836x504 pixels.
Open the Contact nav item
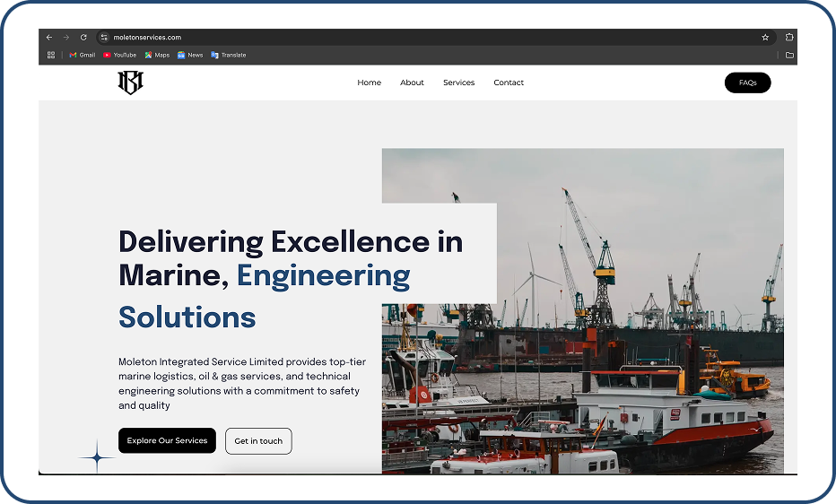pos(509,83)
